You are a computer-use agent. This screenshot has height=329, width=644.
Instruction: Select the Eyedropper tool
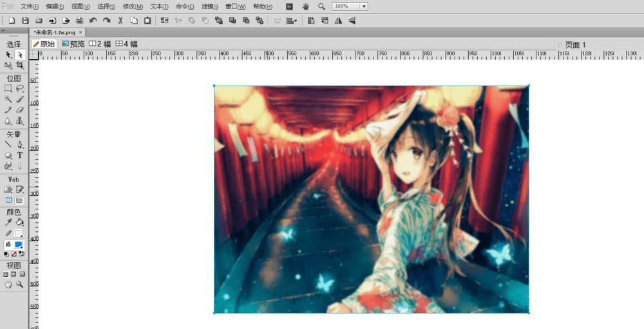(8, 222)
